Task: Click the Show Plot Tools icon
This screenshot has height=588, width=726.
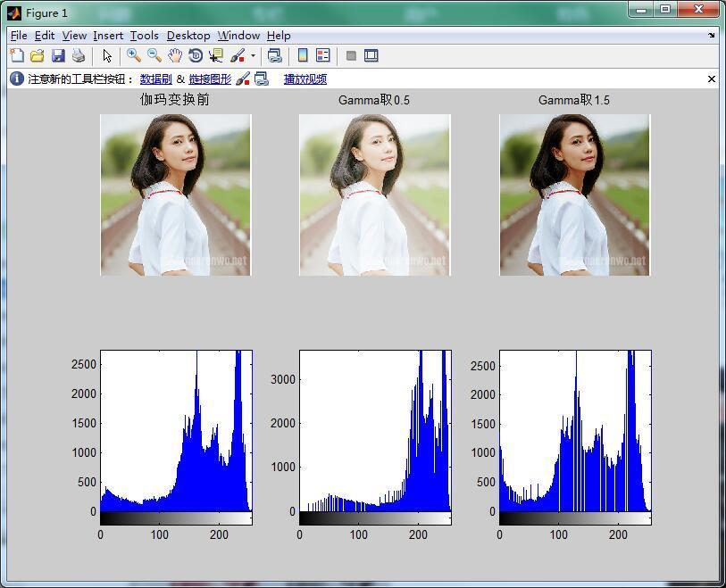Action: (371, 56)
